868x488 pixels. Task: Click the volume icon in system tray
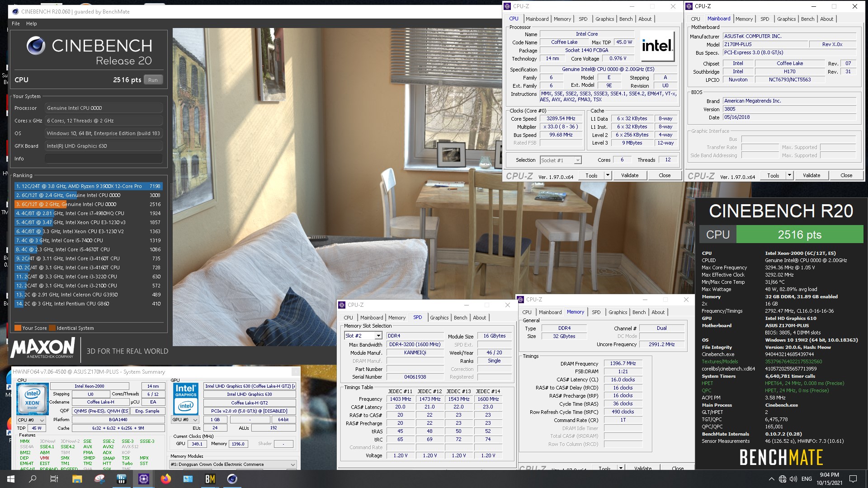click(793, 479)
